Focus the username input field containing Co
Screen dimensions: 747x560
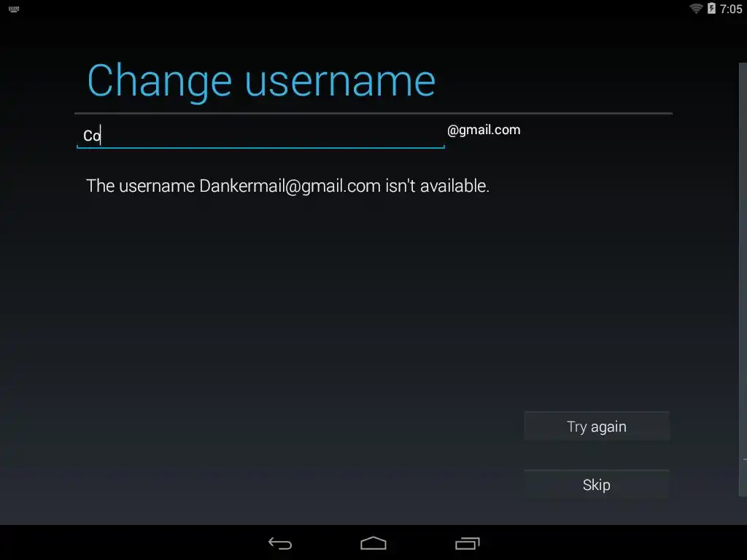click(x=260, y=136)
